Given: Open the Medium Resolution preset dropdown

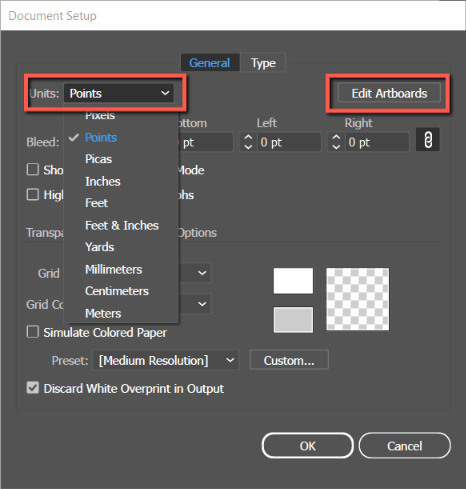Looking at the screenshot, I should (166, 360).
